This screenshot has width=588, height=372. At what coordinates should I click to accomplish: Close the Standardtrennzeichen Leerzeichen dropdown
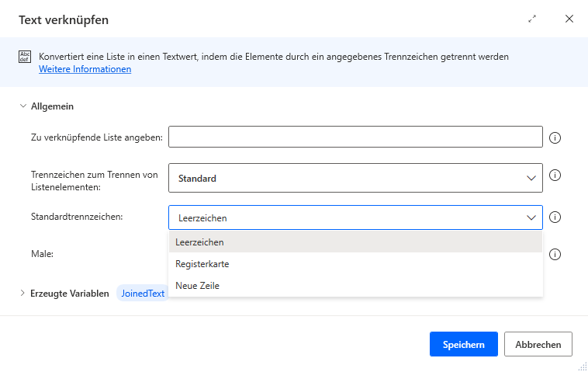355,217
